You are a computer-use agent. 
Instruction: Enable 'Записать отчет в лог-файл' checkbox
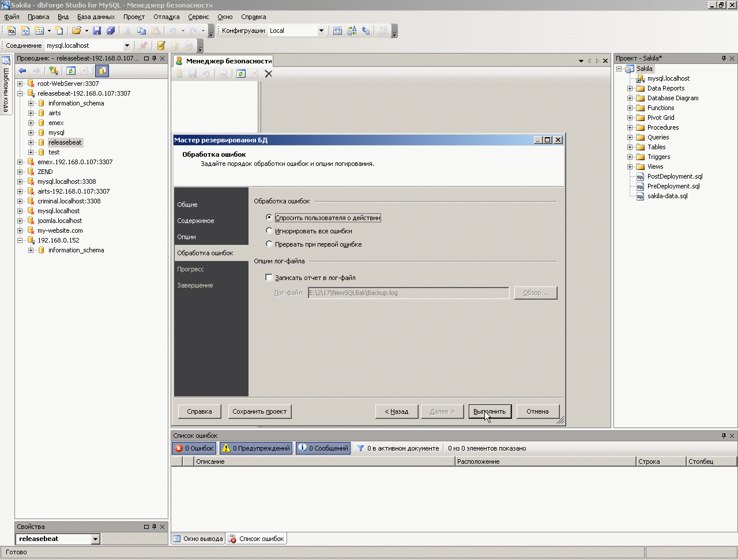click(x=269, y=277)
